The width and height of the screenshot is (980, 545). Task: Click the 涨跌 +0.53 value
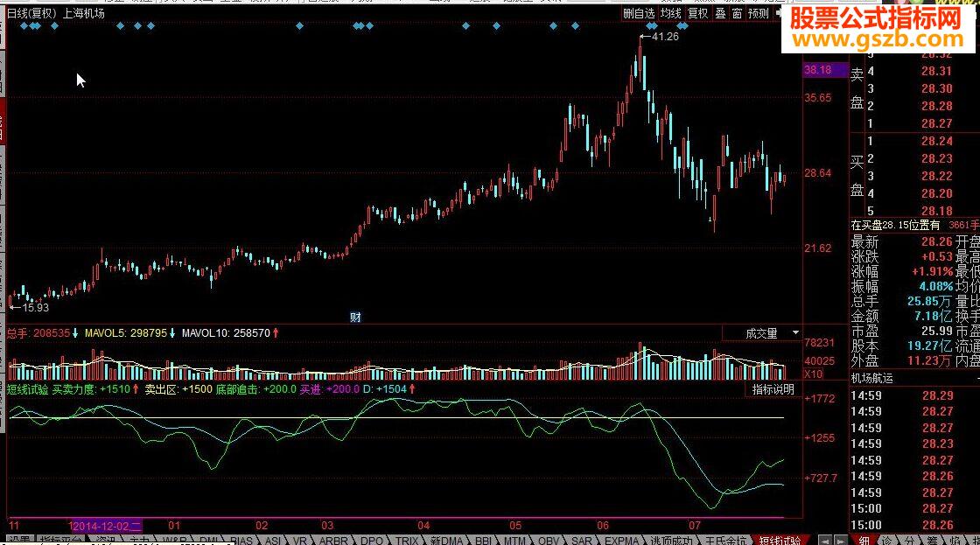click(x=937, y=257)
